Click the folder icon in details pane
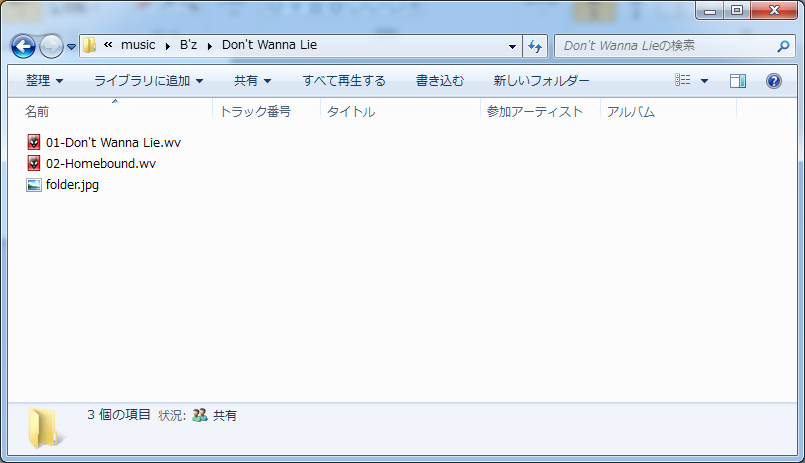Image resolution: width=805 pixels, height=463 pixels. 44,428
